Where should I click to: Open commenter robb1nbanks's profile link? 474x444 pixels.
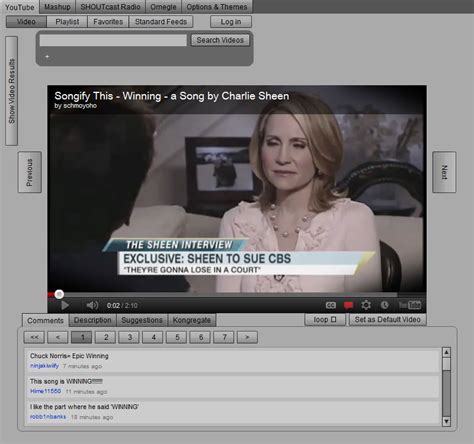pyautogui.click(x=48, y=417)
